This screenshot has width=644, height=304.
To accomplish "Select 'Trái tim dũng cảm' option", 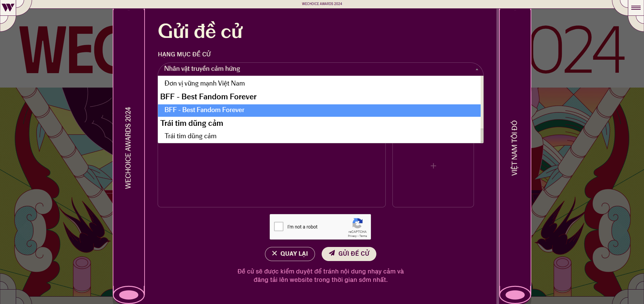I will coord(319,136).
